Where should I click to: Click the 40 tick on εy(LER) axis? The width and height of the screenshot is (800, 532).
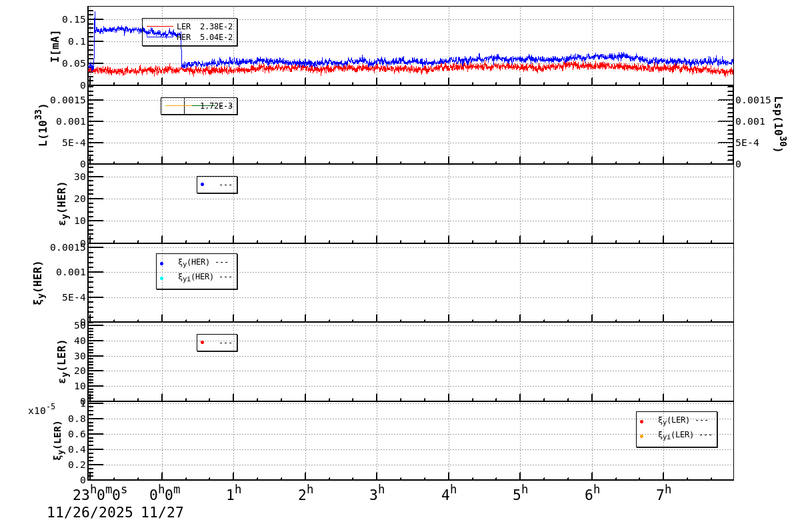80,341
